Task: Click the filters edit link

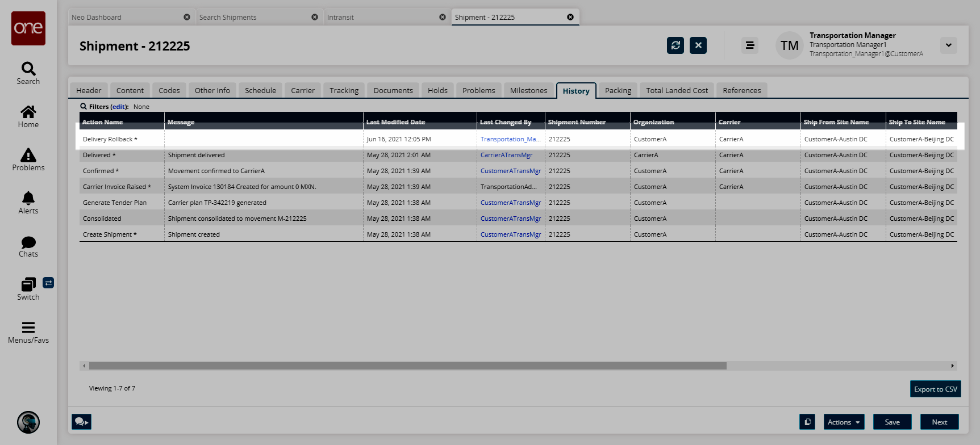Action: pos(119,107)
